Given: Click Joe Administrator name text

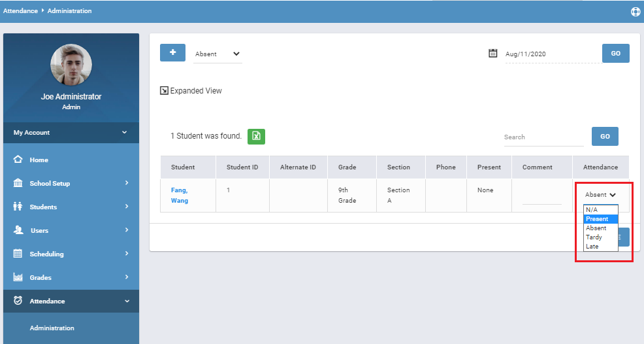Looking at the screenshot, I should point(71,96).
